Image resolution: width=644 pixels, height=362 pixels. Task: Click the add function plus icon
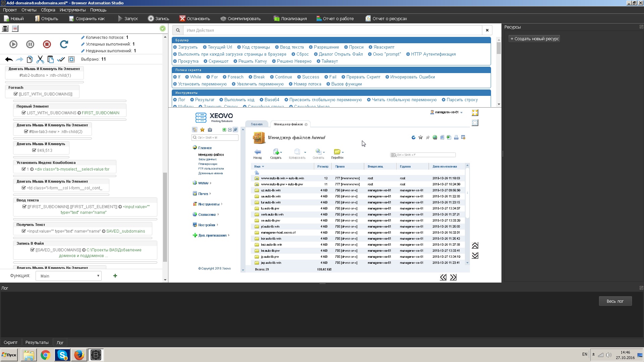pos(115,276)
